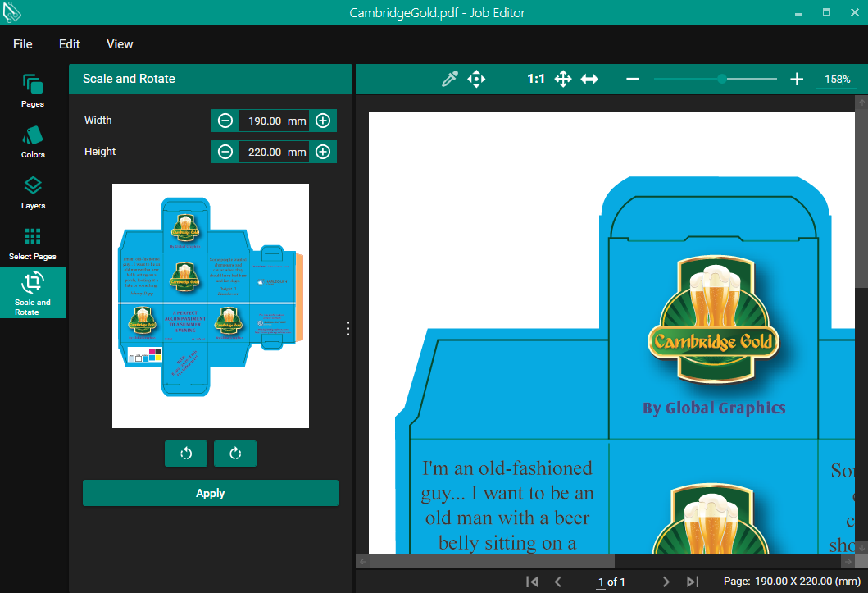868x593 pixels.
Task: Decrease the Width value
Action: 225,121
